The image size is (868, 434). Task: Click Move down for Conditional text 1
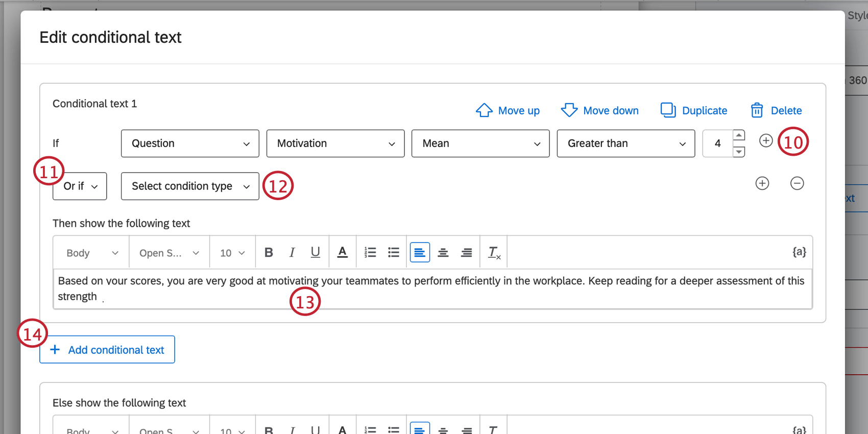600,110
